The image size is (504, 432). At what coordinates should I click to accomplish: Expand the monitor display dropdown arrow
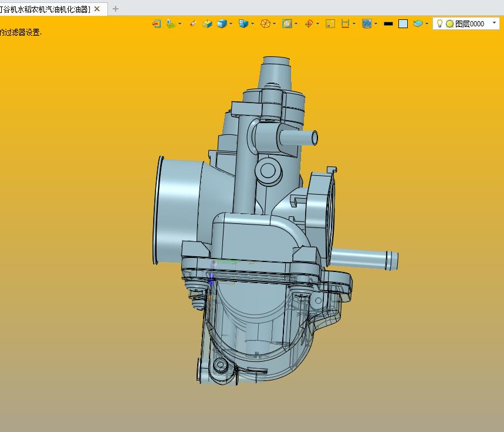click(x=376, y=24)
